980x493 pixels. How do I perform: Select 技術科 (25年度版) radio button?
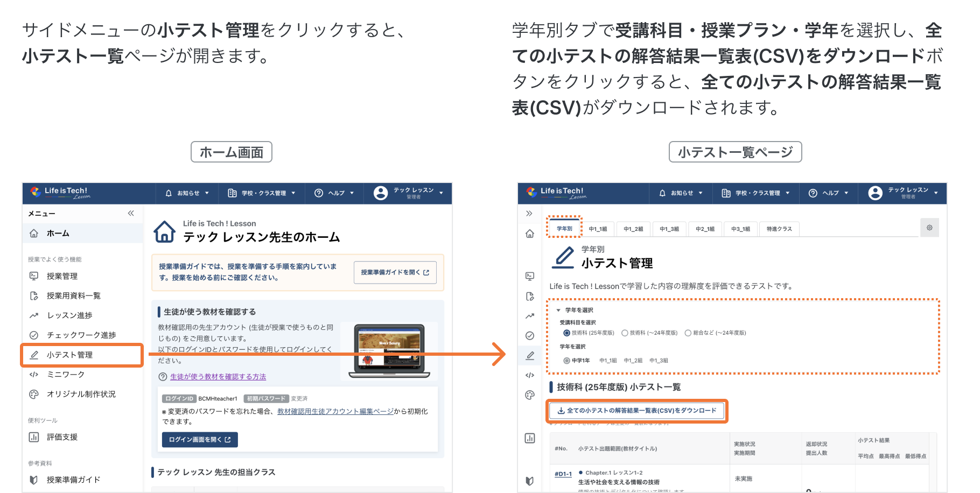(566, 333)
